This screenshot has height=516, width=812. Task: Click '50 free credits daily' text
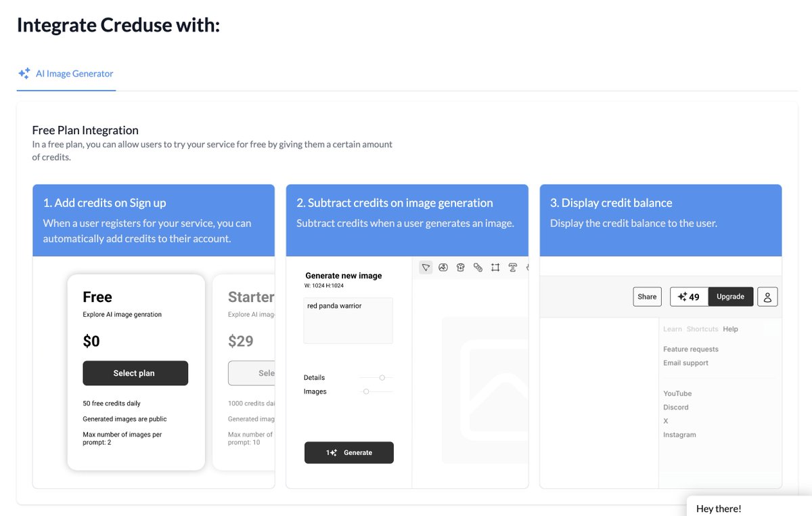point(112,404)
